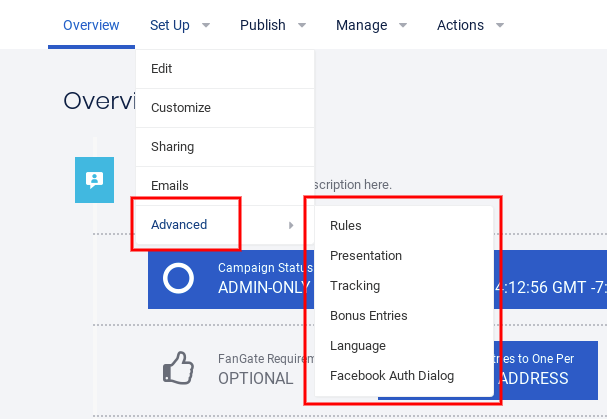Select Language from the submenu
The width and height of the screenshot is (607, 419).
(358, 346)
